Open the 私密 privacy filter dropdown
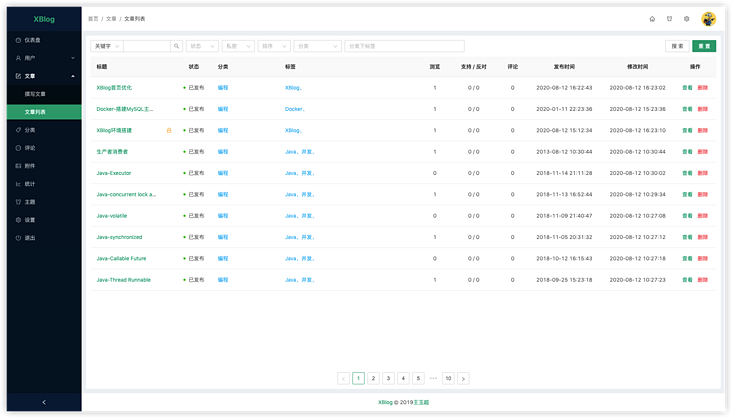Image resolution: width=732 pixels, height=418 pixels. (238, 46)
